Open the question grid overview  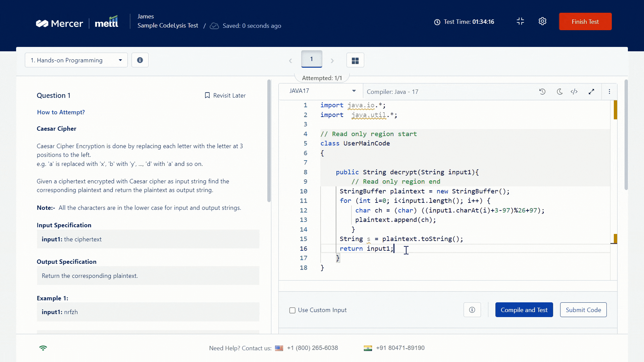click(x=355, y=60)
